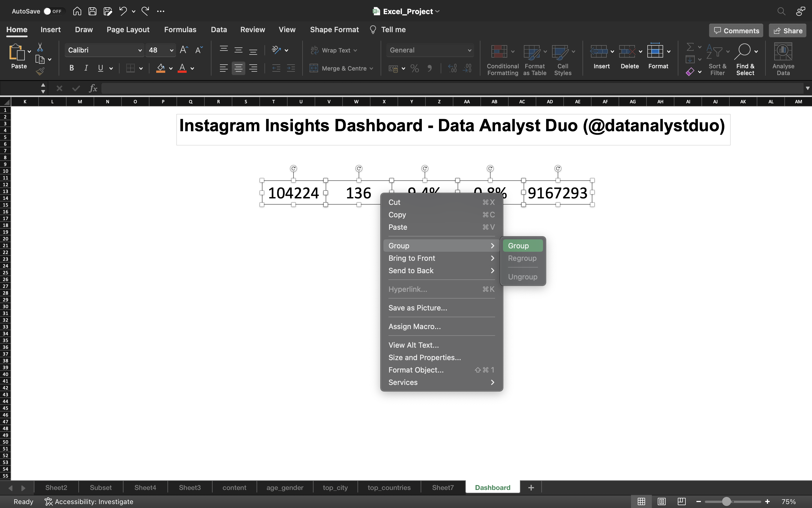Click the decrease indent icon
This screenshot has width=812, height=508.
pyautogui.click(x=276, y=68)
